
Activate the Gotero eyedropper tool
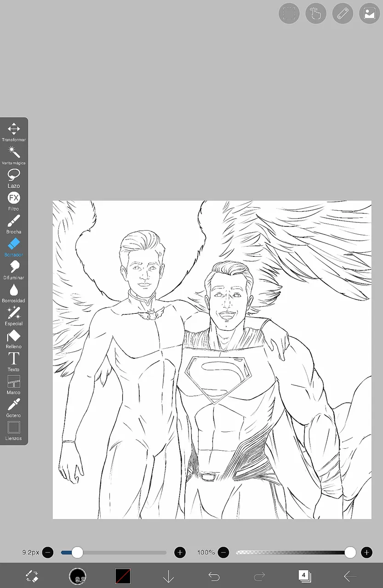click(14, 407)
